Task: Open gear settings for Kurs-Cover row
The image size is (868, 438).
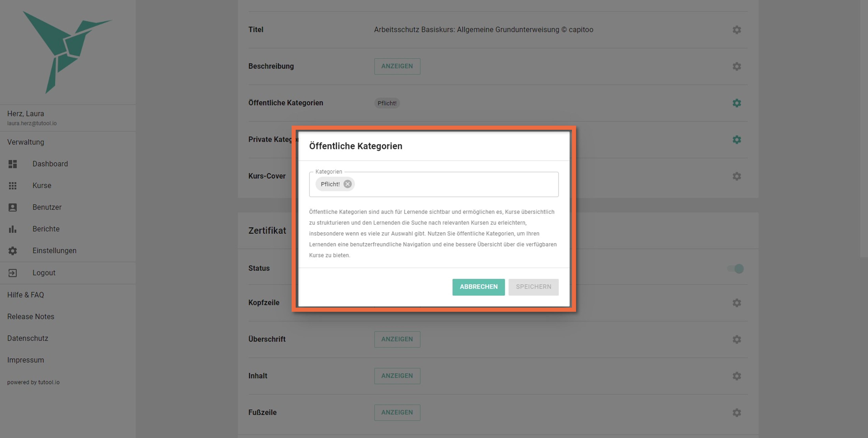Action: 737,176
